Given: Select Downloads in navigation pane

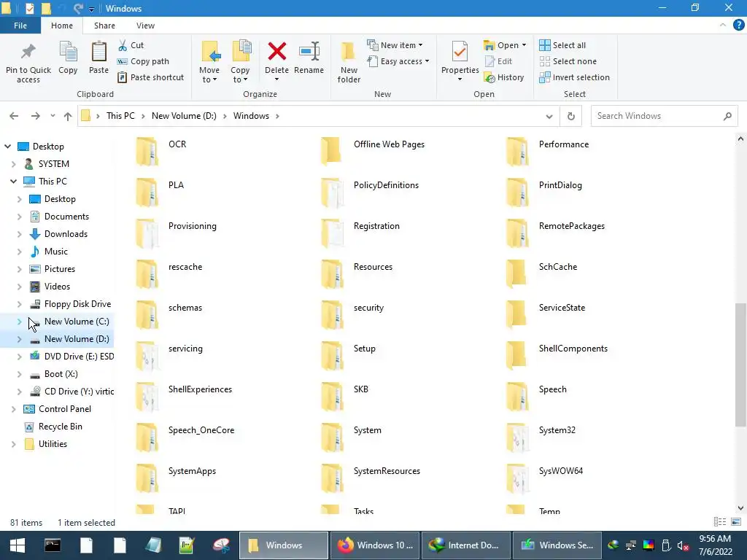Looking at the screenshot, I should click(x=66, y=234).
